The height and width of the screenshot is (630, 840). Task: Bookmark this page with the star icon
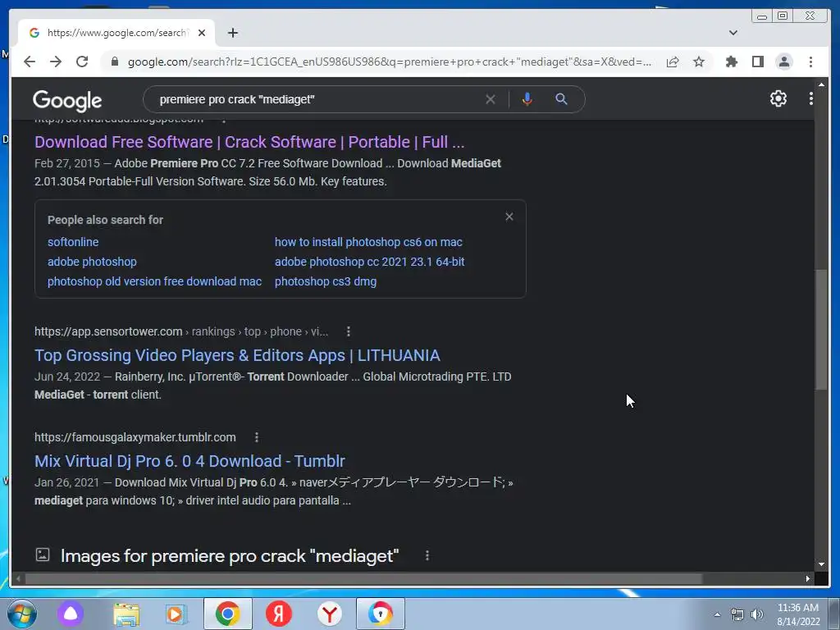pyautogui.click(x=699, y=62)
